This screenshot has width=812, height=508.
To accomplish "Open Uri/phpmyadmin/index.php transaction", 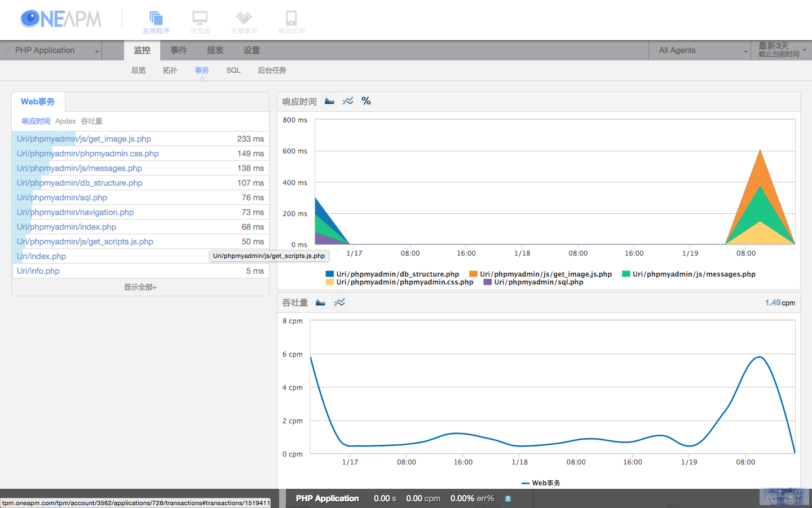I will 67,227.
